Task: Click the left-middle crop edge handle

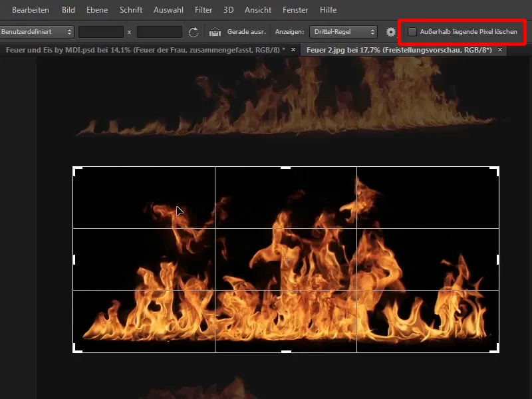Action: coord(74,259)
